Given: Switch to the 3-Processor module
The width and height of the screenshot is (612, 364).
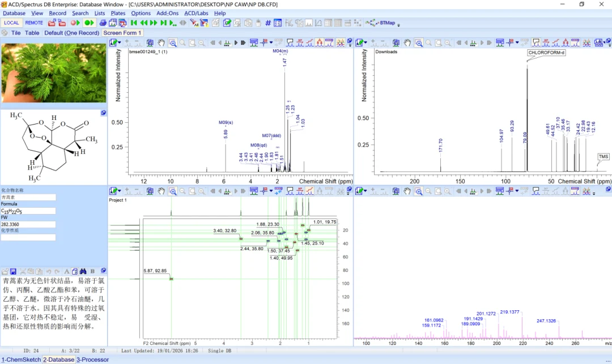Looking at the screenshot, I should click(92, 359).
